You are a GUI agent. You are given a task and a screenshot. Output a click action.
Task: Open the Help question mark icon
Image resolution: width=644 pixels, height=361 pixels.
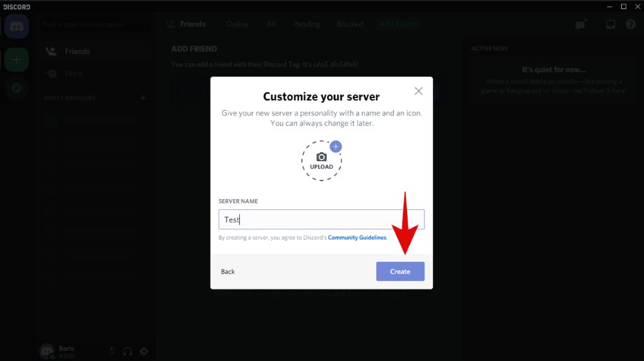(630, 25)
